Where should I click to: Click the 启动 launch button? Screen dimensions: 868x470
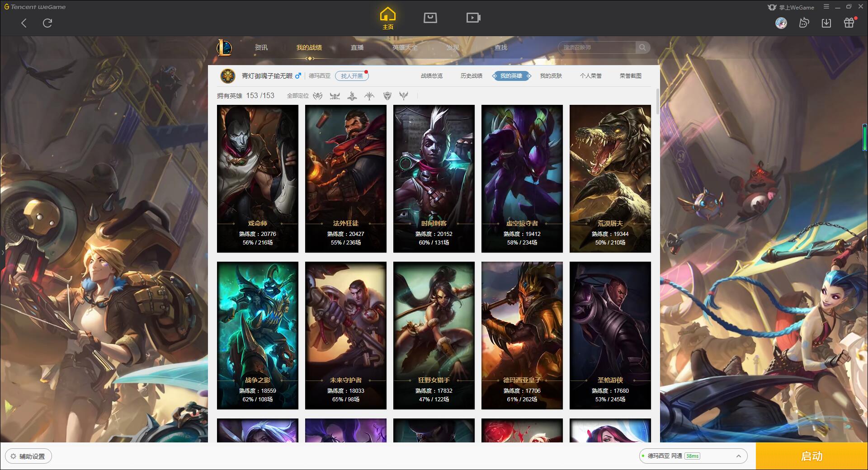click(x=811, y=456)
